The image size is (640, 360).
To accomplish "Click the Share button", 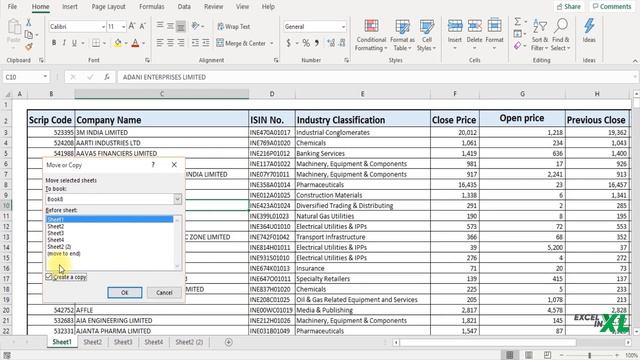I will 569,7.
